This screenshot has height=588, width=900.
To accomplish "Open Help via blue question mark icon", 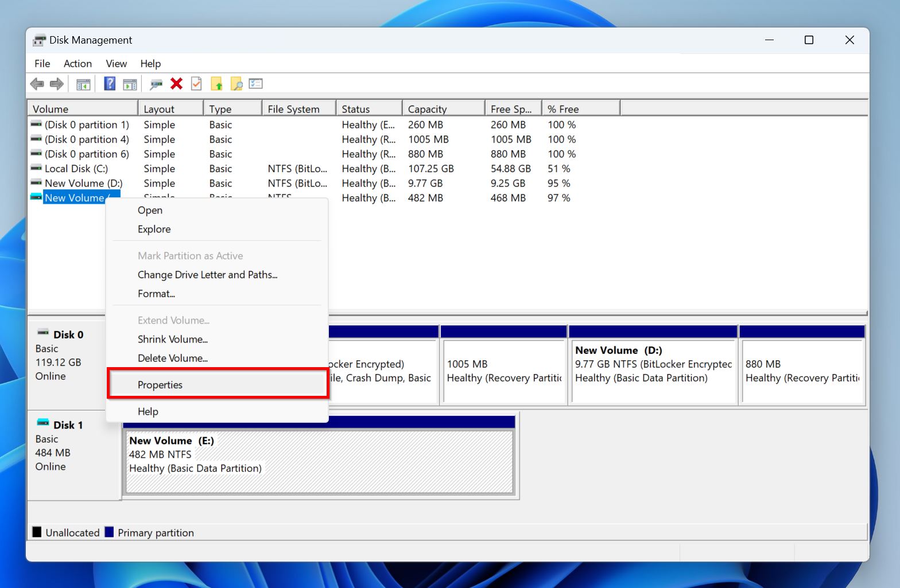I will [x=110, y=84].
